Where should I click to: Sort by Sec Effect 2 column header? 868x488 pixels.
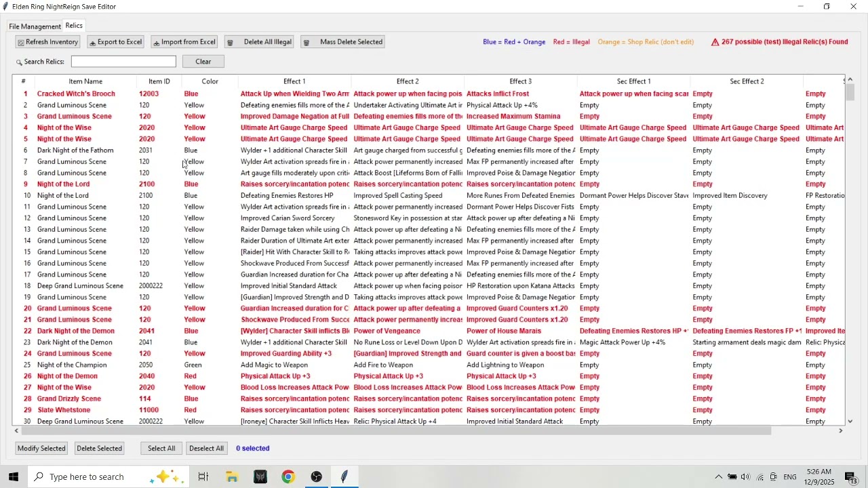(x=747, y=81)
